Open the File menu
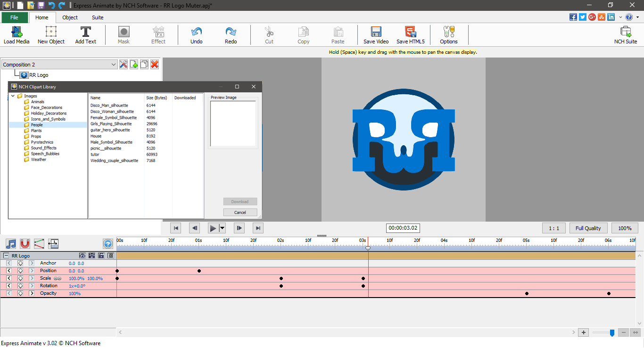The width and height of the screenshot is (644, 348). [x=14, y=17]
